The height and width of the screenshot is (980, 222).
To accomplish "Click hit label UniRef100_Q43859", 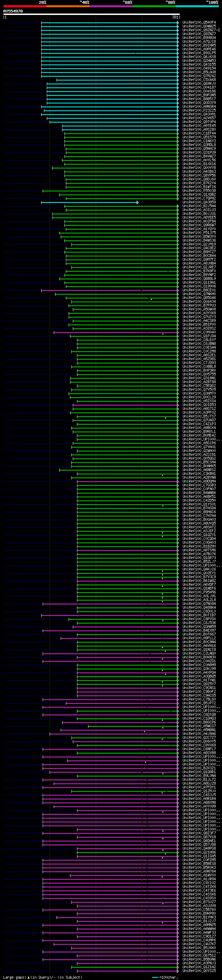I will tap(199, 202).
